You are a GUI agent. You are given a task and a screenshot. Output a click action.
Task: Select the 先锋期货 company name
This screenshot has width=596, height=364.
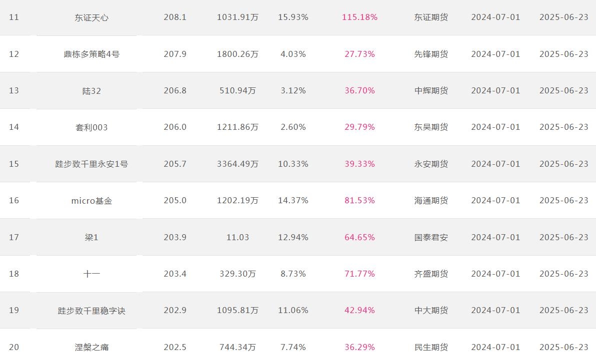[431, 54]
